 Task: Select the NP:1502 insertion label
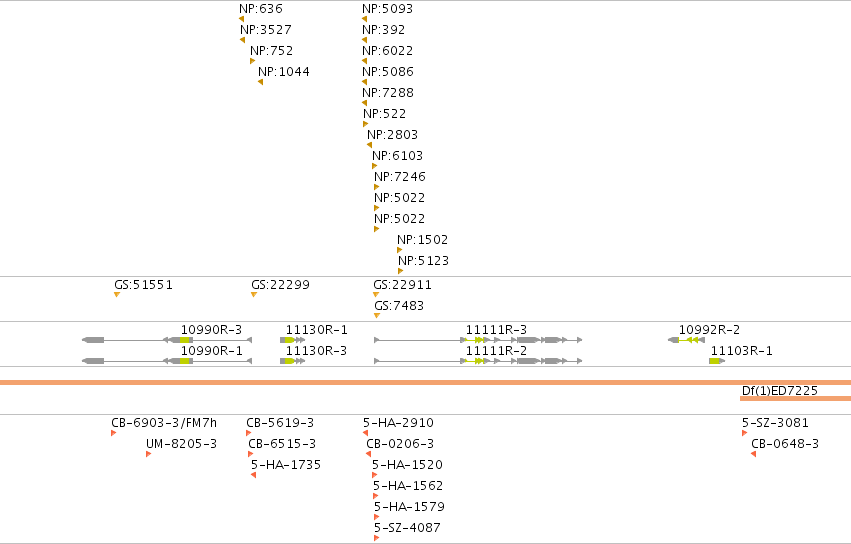click(x=423, y=240)
